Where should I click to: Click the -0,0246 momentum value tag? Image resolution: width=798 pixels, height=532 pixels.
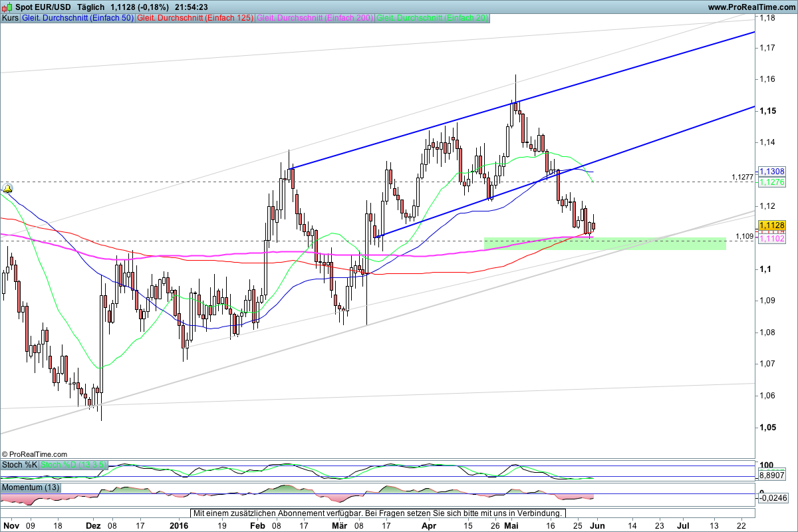[772, 497]
